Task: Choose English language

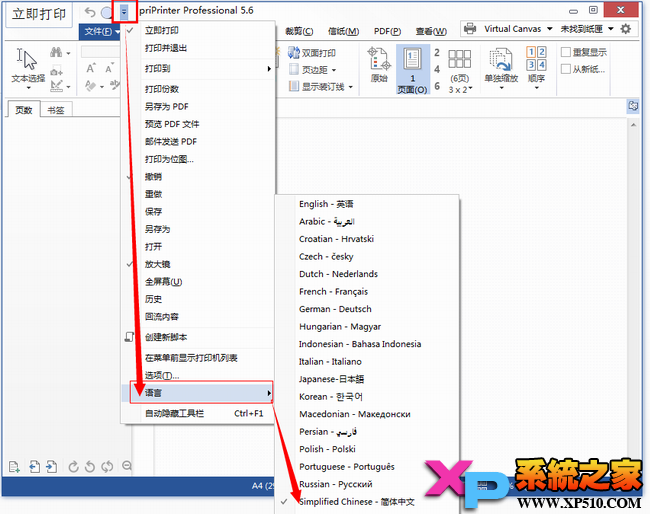Action: click(x=367, y=204)
